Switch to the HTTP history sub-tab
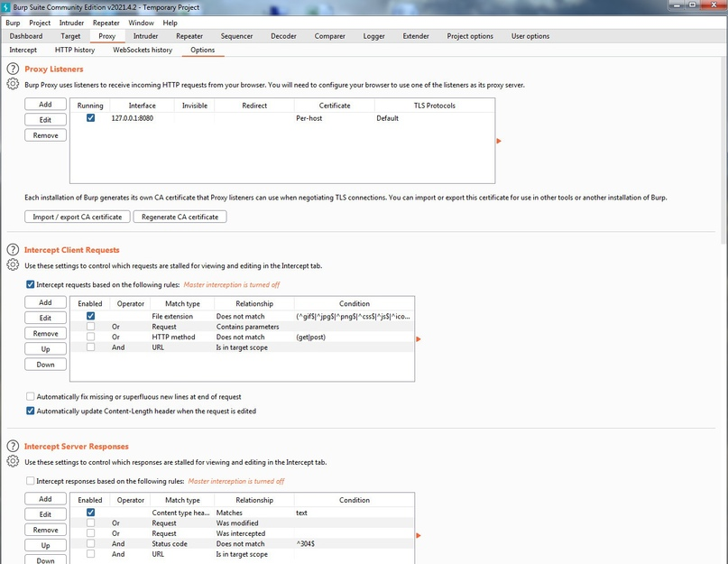The width and height of the screenshot is (728, 564). pos(75,50)
